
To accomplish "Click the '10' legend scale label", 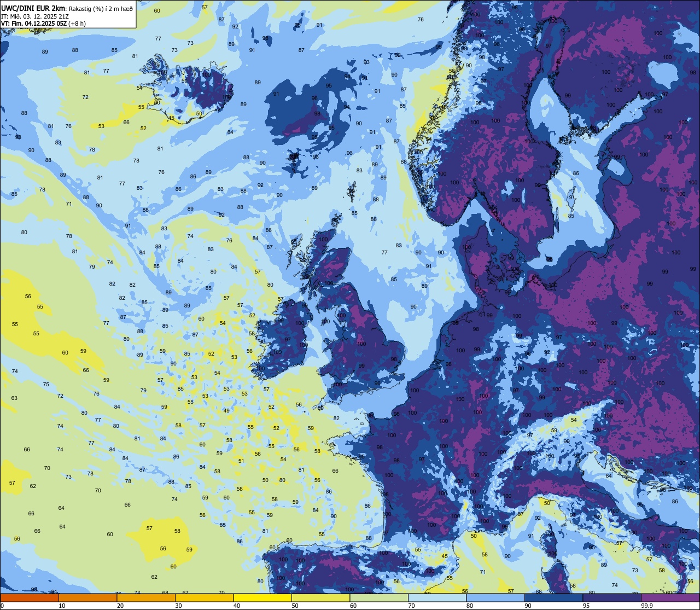I will click(62, 606).
